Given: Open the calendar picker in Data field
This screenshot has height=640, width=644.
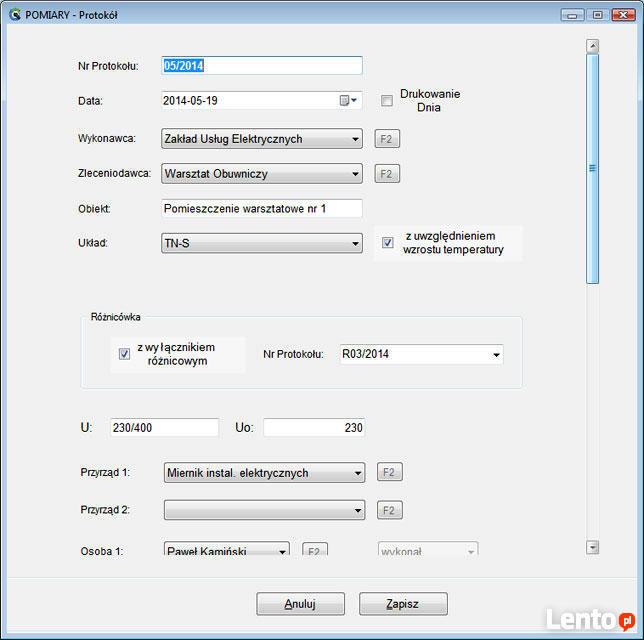Looking at the screenshot, I should (x=348, y=100).
